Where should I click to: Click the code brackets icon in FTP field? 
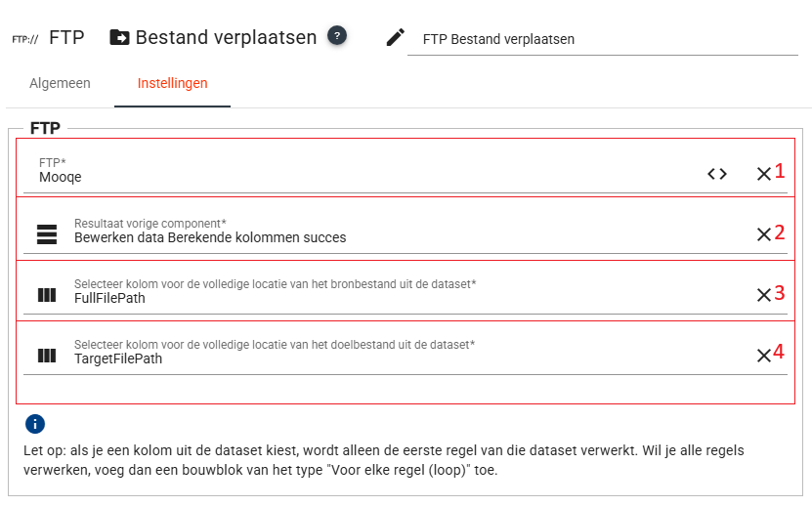pyautogui.click(x=717, y=174)
